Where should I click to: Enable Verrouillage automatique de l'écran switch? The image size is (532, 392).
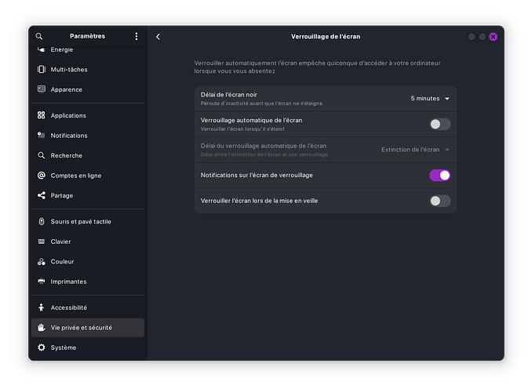tap(439, 124)
